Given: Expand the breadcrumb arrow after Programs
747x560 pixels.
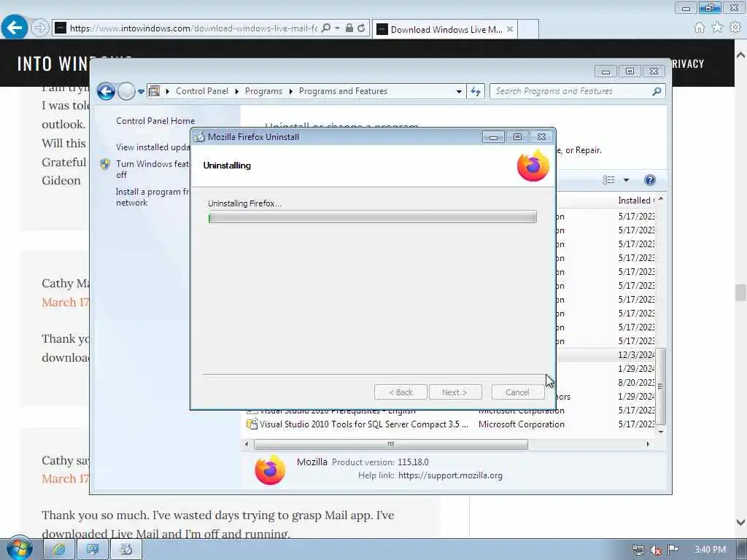Looking at the screenshot, I should (290, 91).
